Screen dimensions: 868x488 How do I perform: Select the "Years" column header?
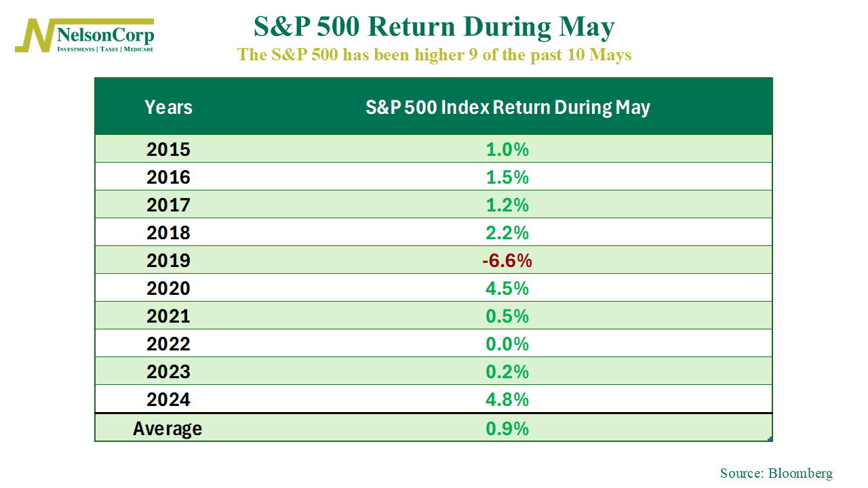click(168, 107)
